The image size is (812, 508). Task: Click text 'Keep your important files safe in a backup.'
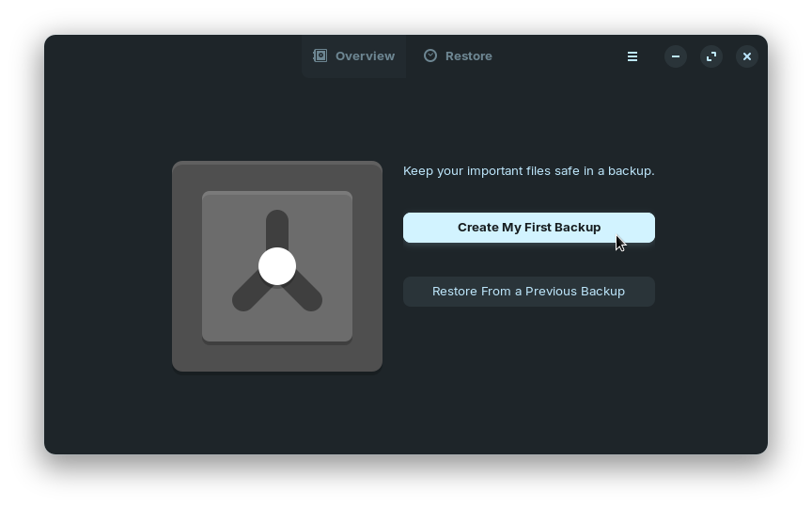529,171
